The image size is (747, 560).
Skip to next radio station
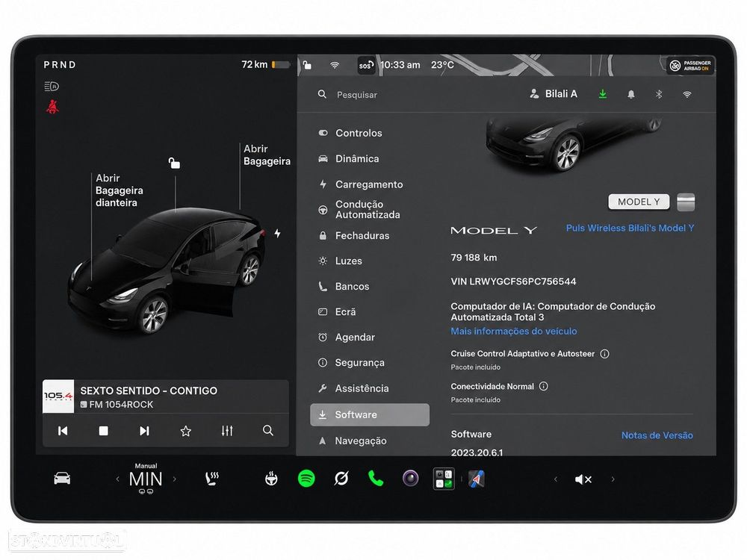tap(144, 431)
